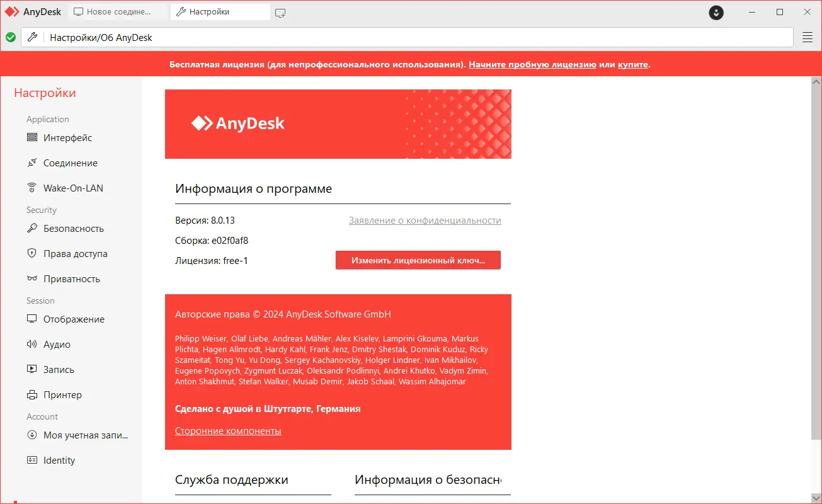Click the glasses icon for Приватность

[x=32, y=278]
